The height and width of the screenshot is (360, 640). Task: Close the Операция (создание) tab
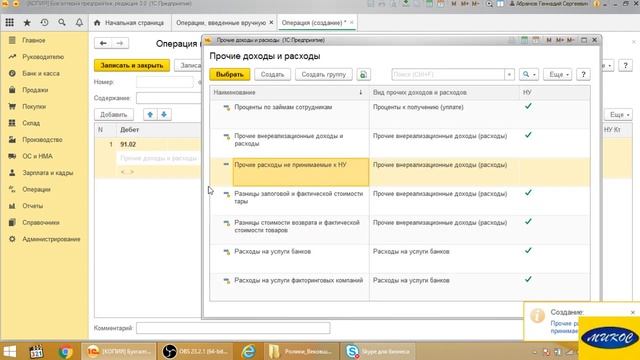click(x=351, y=23)
